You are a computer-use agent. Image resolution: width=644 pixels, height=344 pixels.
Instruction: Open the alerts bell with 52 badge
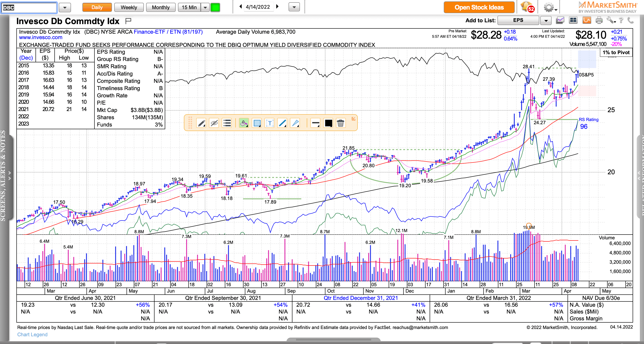click(x=527, y=7)
